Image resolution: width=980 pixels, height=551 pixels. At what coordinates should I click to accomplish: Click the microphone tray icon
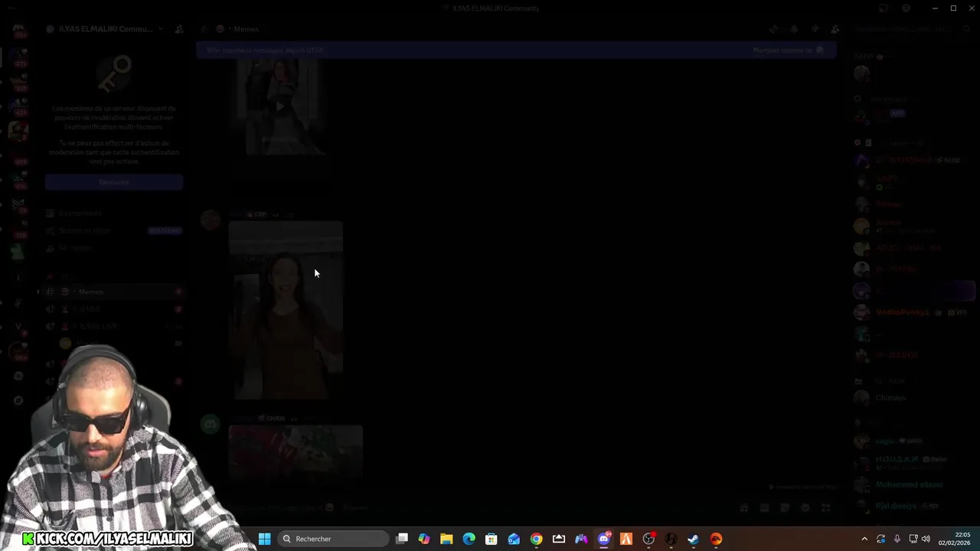897,539
